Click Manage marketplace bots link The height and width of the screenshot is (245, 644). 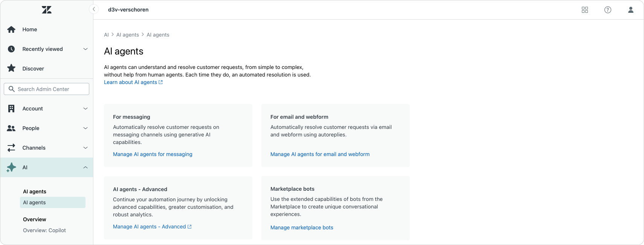(302, 227)
